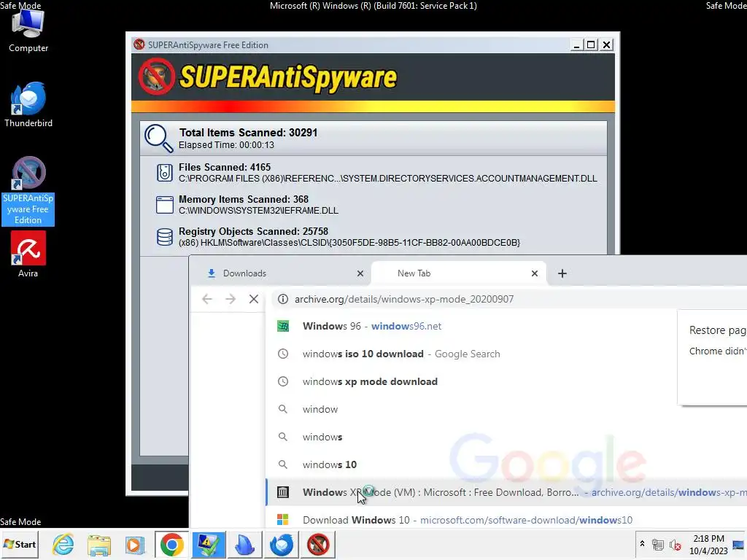
Task: Close the New Tab tab
Action: 535,273
